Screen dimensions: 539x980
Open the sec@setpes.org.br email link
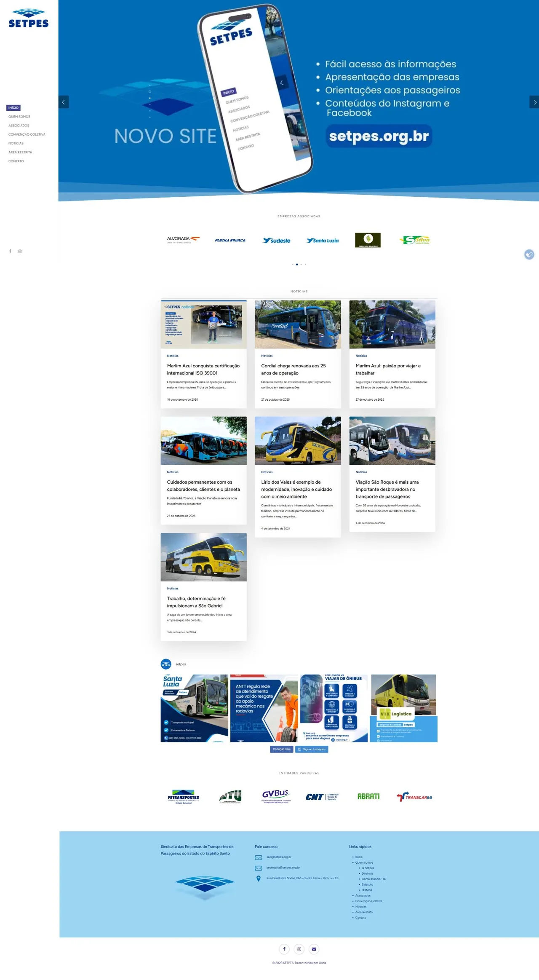click(279, 857)
